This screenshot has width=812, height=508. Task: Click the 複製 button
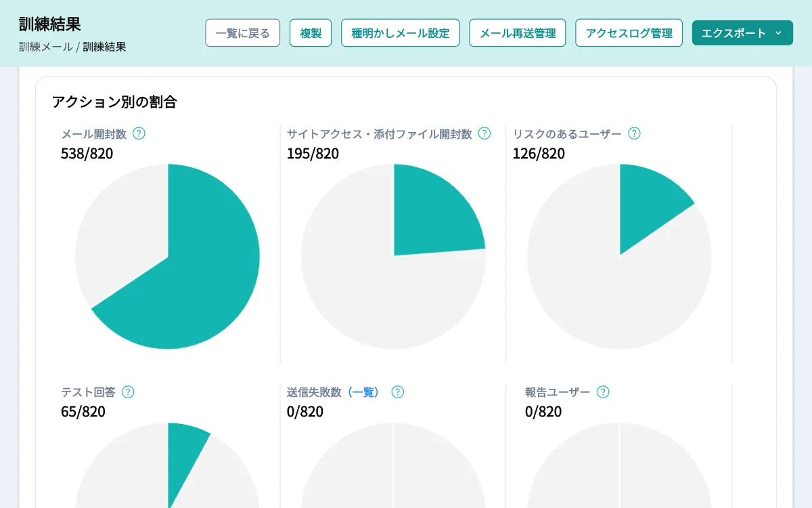point(311,33)
